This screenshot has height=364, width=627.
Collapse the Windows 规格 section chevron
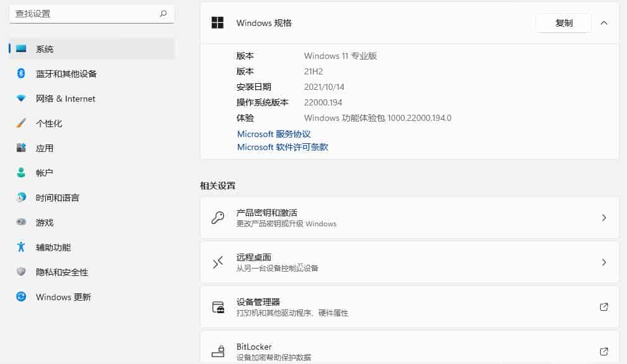coord(604,23)
